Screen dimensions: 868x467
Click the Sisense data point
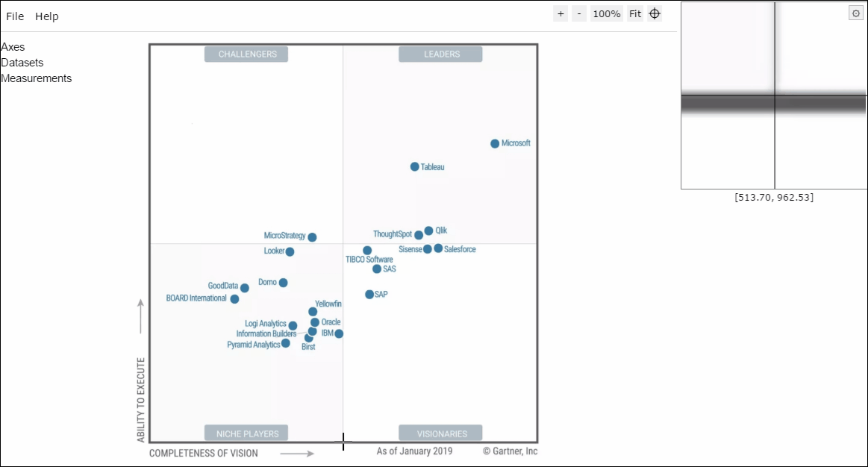click(428, 250)
